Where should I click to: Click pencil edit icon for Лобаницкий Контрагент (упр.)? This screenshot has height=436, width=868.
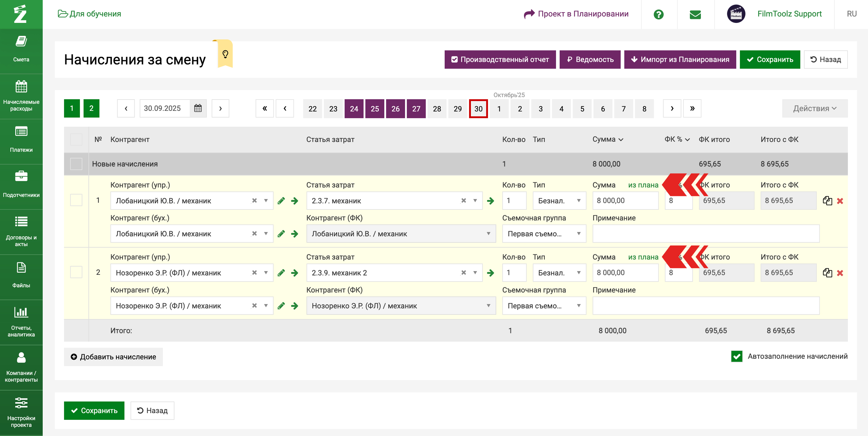tap(281, 201)
